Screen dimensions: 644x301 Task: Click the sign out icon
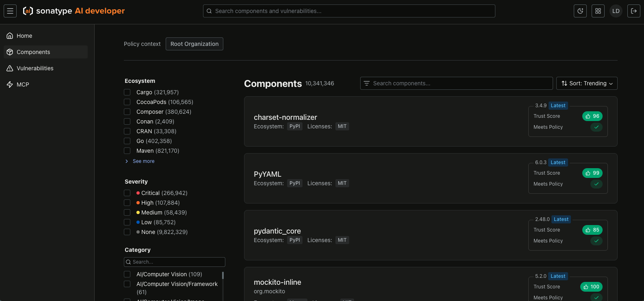634,11
